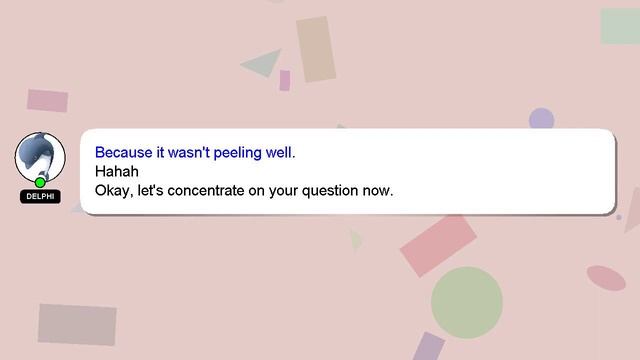The height and width of the screenshot is (360, 640).
Task: Click the tall tan rectangle shape
Action: pos(316,49)
